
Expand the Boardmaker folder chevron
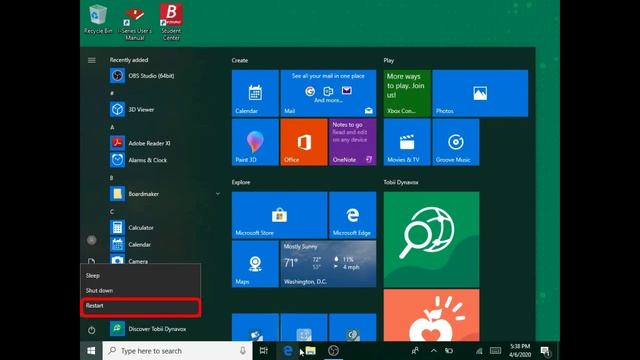[218, 194]
